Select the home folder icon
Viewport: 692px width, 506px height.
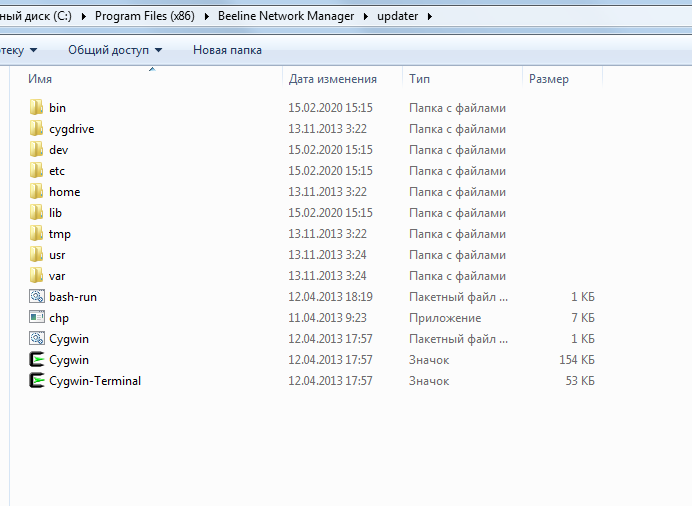click(x=36, y=191)
